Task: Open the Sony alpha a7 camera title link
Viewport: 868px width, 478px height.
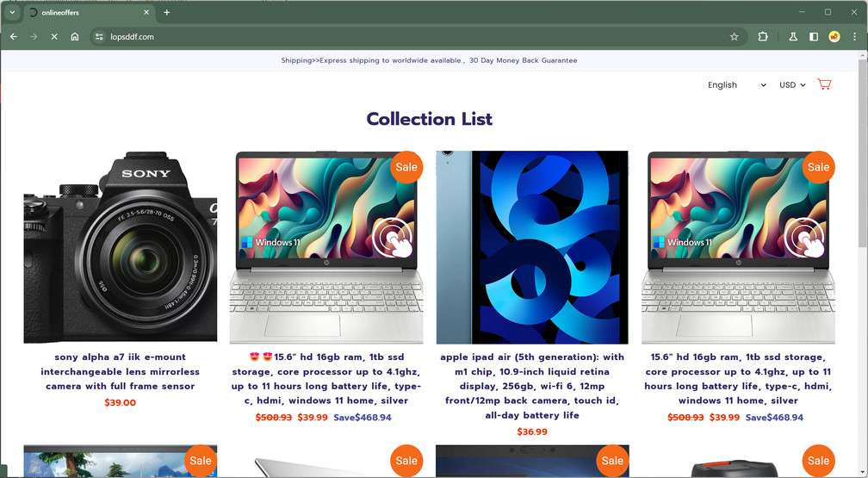Action: point(121,372)
